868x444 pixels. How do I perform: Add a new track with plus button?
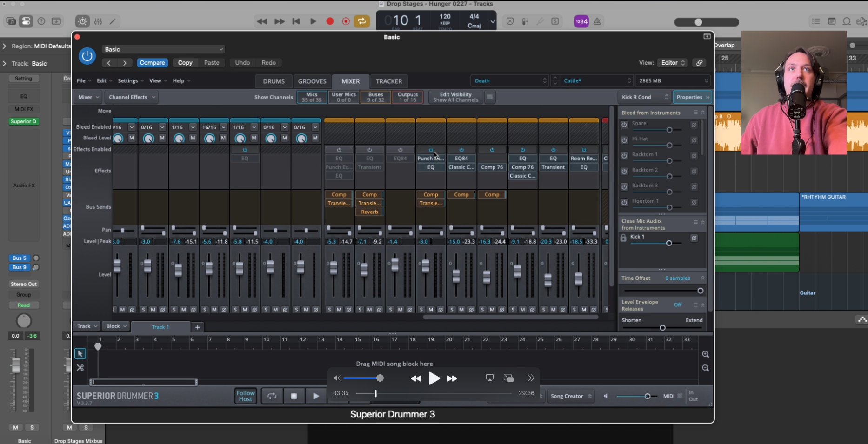(x=197, y=327)
